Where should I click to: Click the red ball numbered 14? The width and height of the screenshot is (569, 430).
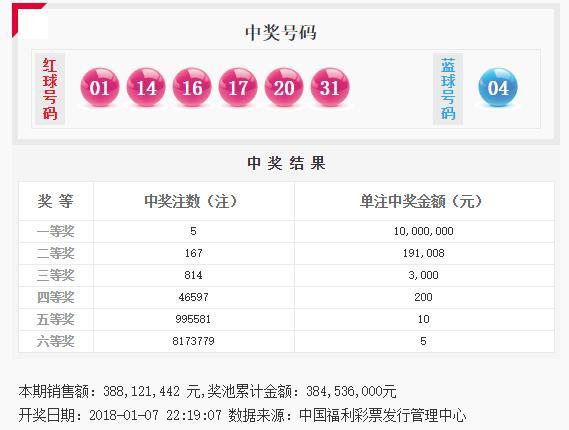click(146, 87)
